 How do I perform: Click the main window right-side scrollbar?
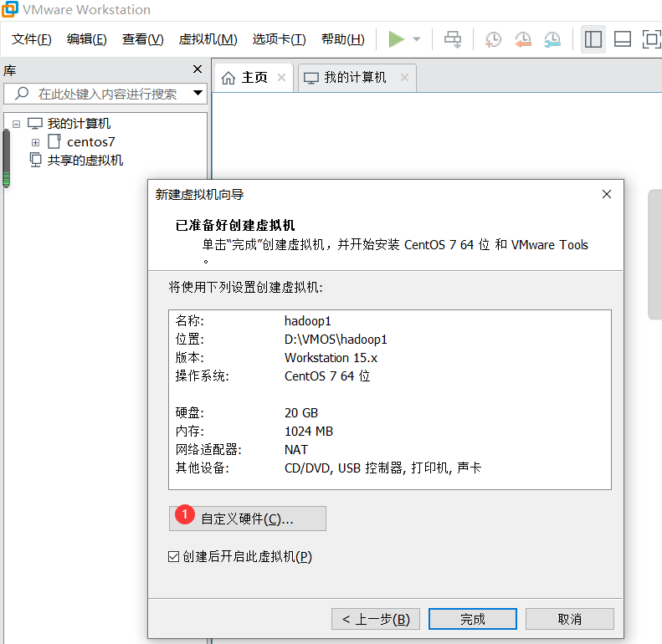click(655, 254)
